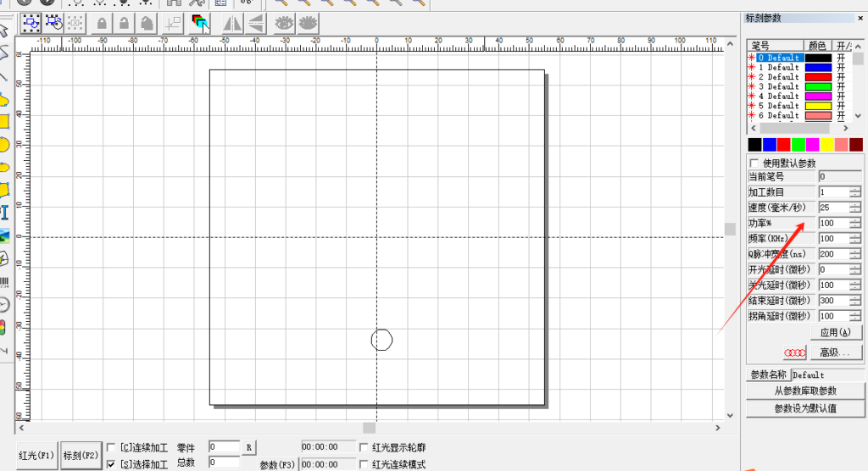Enable the 红光显示轮廓 checkbox

[x=365, y=447]
